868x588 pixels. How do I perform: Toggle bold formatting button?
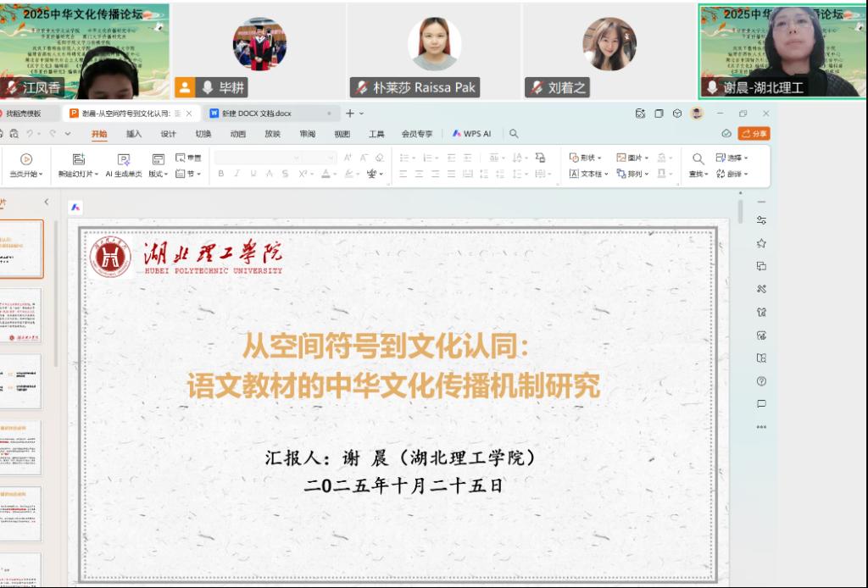pos(221,174)
